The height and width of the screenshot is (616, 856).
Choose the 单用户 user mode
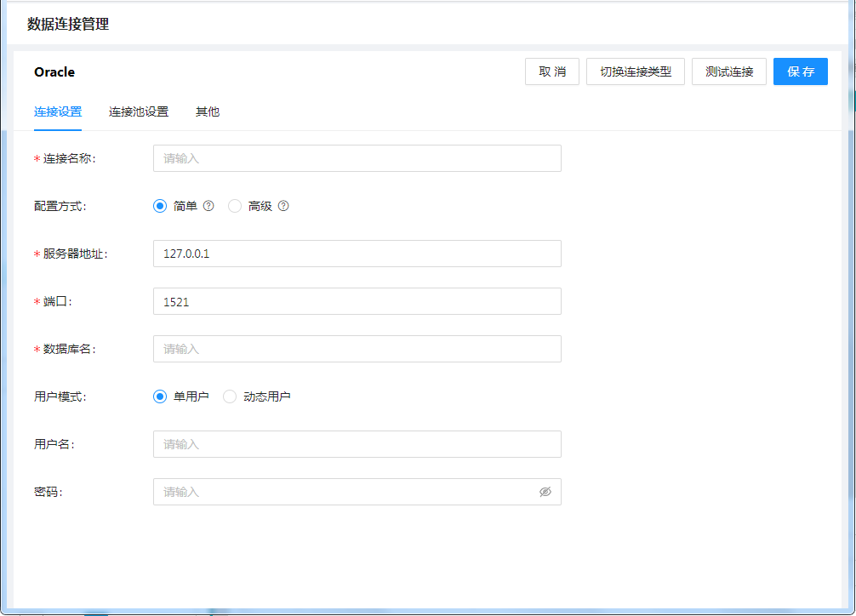160,396
